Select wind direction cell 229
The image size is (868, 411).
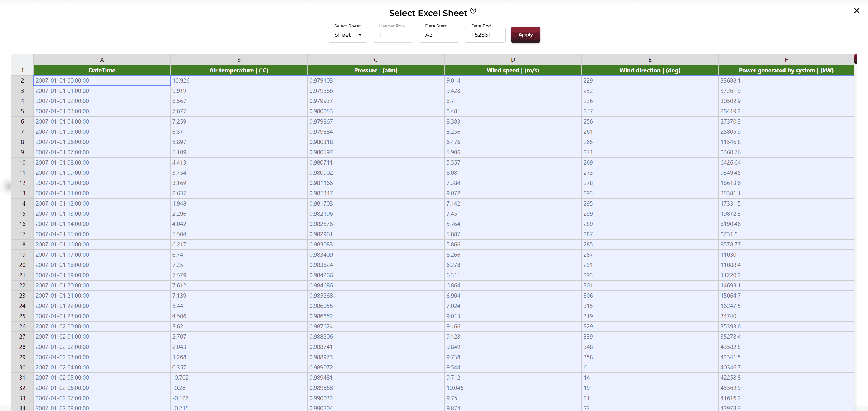(x=650, y=80)
